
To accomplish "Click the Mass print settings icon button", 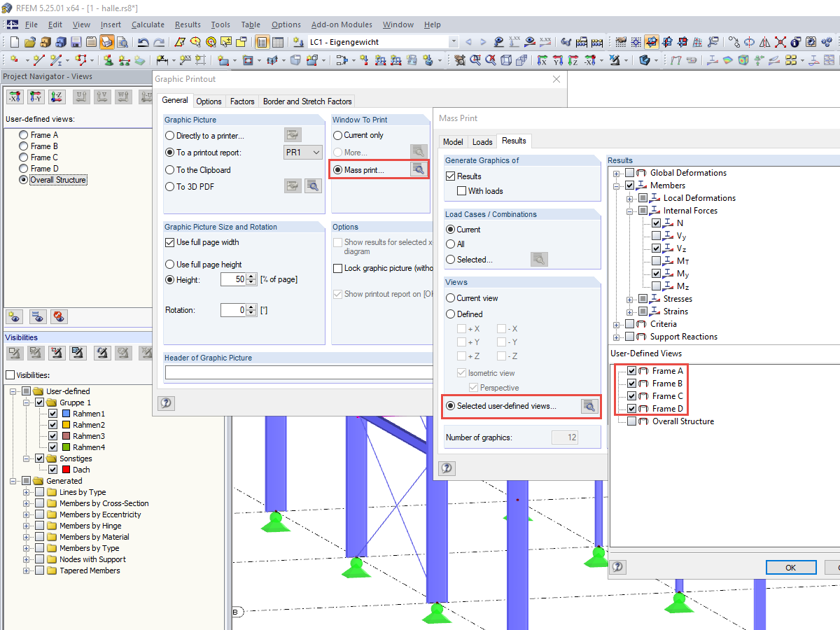I will (x=419, y=169).
